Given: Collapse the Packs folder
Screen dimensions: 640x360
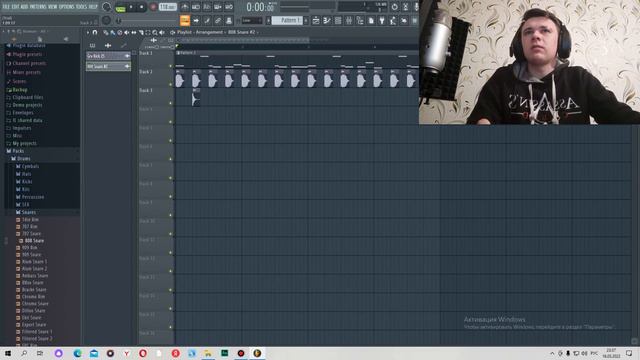Looking at the screenshot, I should (x=18, y=151).
